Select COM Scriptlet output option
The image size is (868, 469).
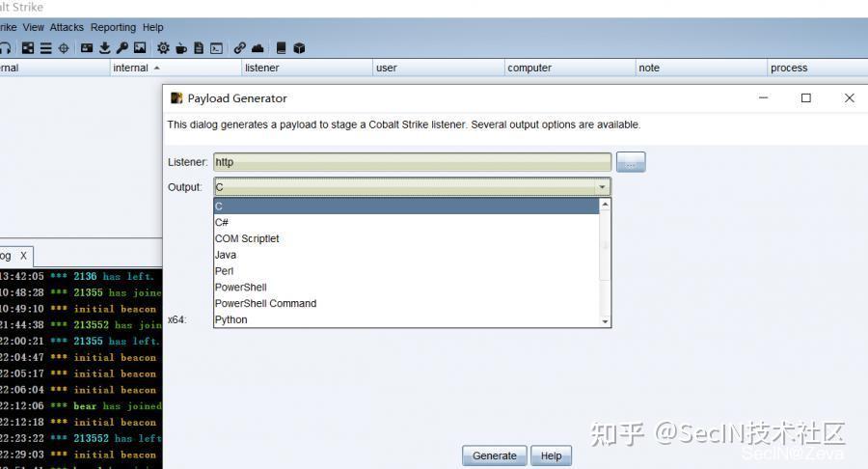[406, 238]
